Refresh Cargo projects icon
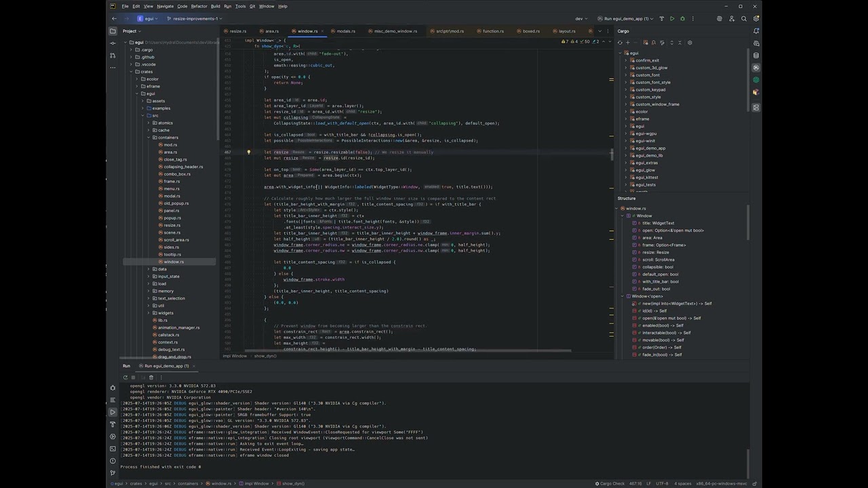Screen dimensions: 868x488 pos(620,43)
